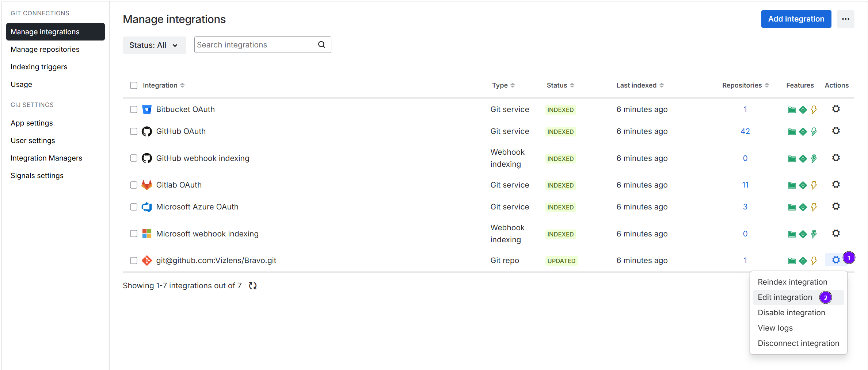Open the gear actions menu for Bitbucket OAuth
The image size is (868, 370).
pos(836,109)
